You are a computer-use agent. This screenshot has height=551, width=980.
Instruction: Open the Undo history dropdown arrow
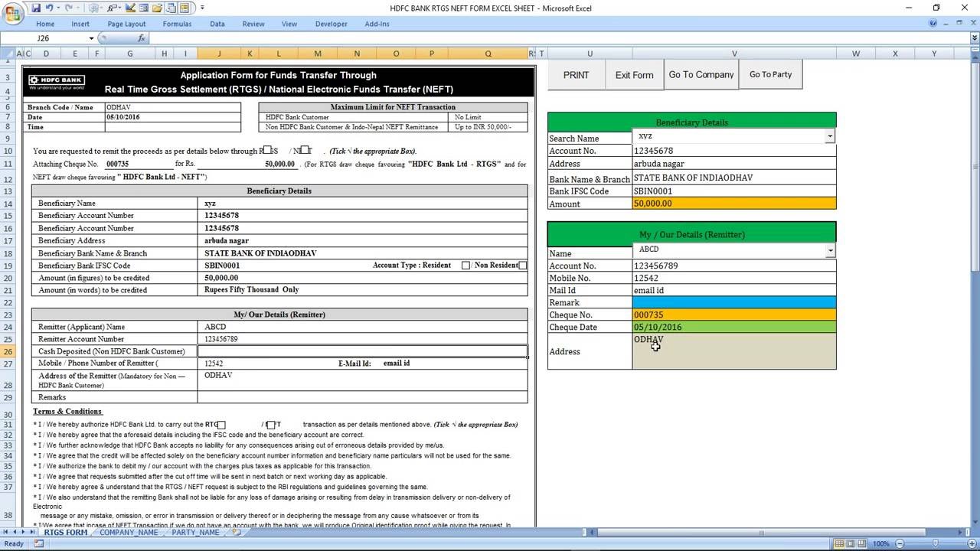pyautogui.click(x=58, y=8)
